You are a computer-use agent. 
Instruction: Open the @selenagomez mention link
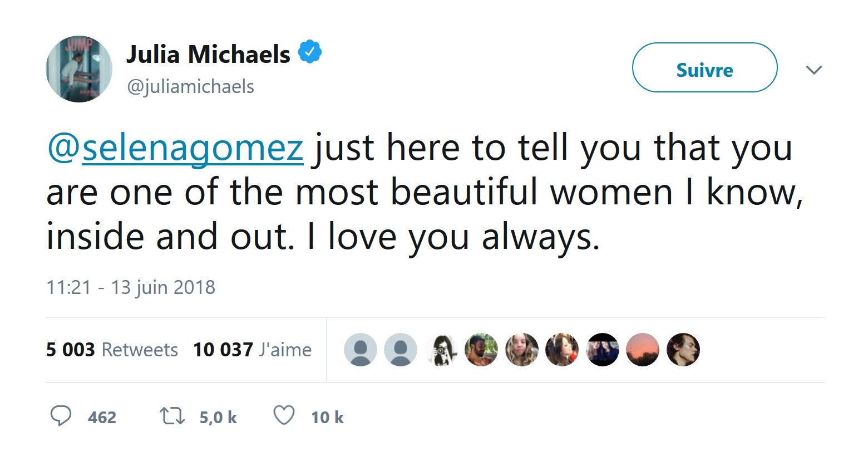[175, 148]
